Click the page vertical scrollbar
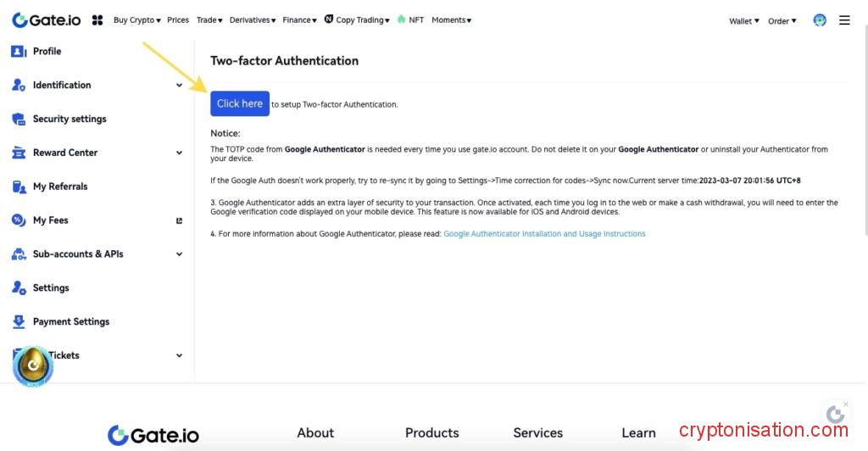 point(864,127)
